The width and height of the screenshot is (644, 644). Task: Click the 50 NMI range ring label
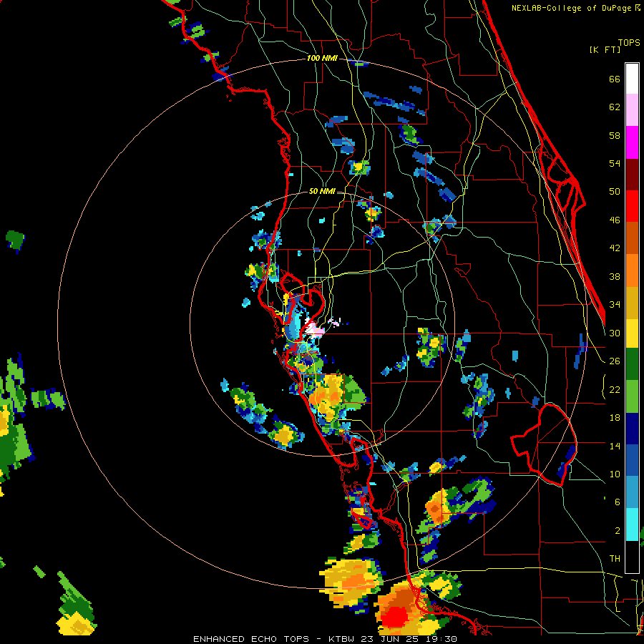[x=321, y=191]
